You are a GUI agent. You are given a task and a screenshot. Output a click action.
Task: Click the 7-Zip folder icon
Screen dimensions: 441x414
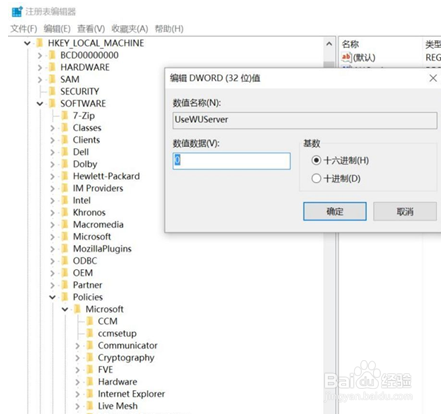tap(65, 116)
